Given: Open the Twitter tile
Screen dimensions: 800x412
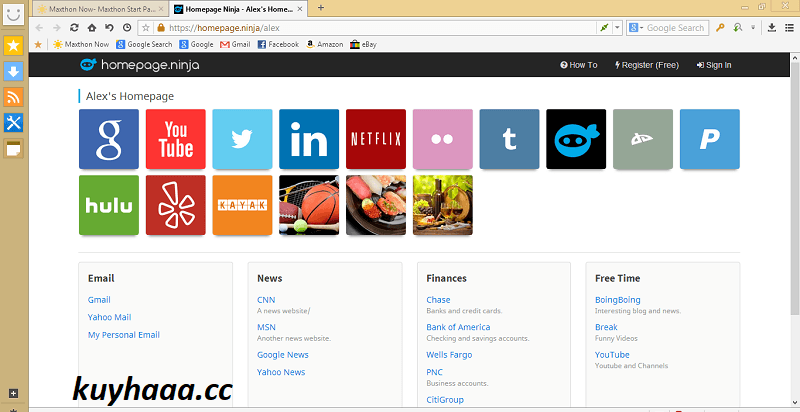Looking at the screenshot, I should click(x=242, y=139).
